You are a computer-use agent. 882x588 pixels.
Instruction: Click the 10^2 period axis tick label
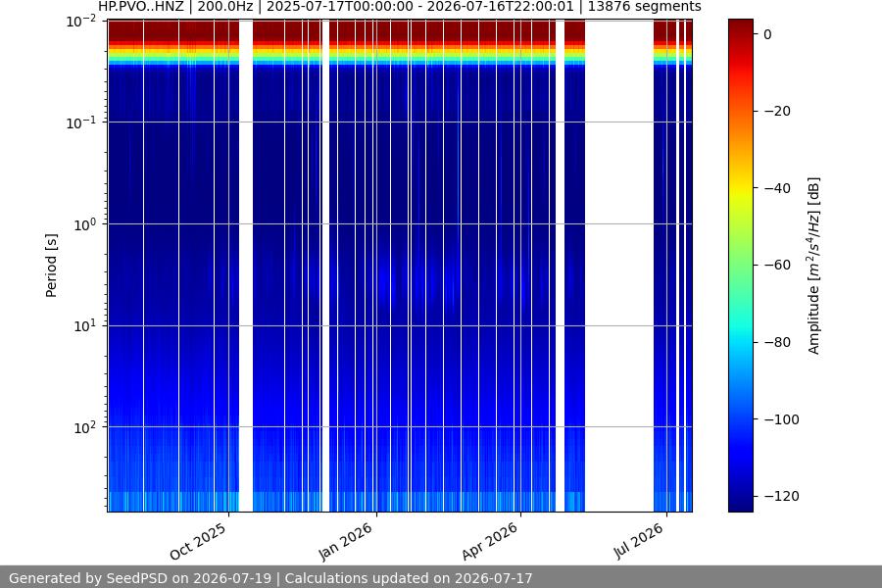(x=84, y=427)
